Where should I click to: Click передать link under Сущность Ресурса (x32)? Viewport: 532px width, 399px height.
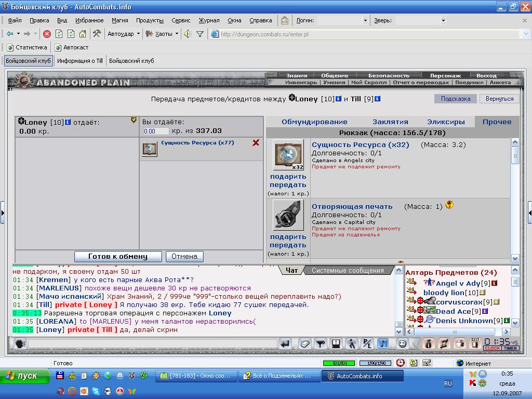pos(288,185)
